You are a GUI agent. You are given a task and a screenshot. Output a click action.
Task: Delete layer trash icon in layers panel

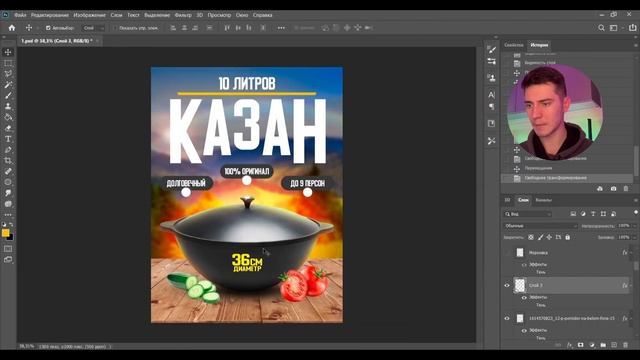pos(625,345)
